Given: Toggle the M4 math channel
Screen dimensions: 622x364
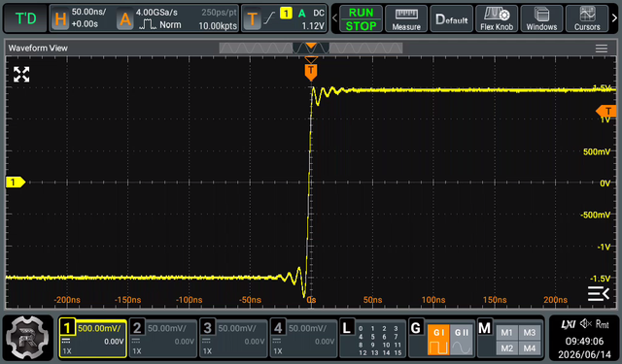Looking at the screenshot, I should coord(530,348).
